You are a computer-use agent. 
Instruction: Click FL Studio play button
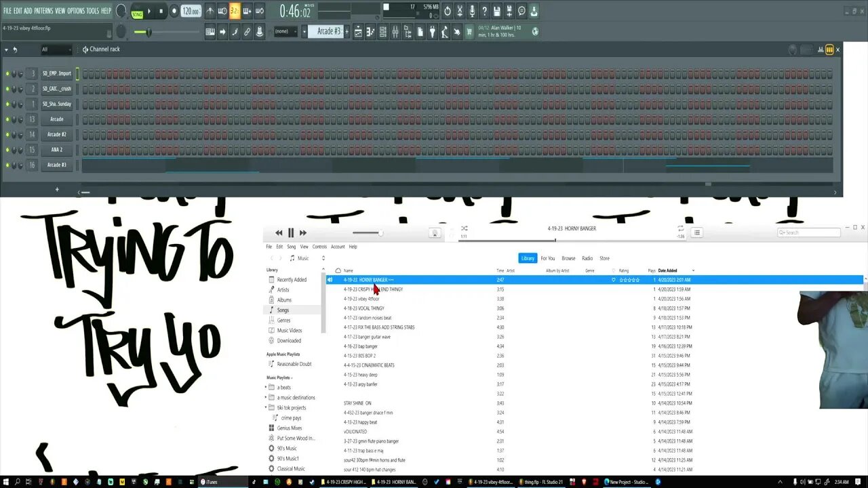[150, 12]
